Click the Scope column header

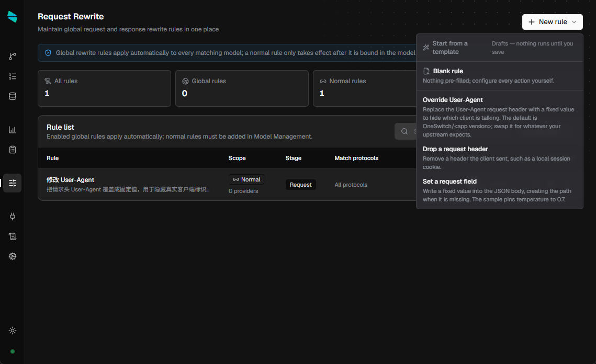point(237,158)
